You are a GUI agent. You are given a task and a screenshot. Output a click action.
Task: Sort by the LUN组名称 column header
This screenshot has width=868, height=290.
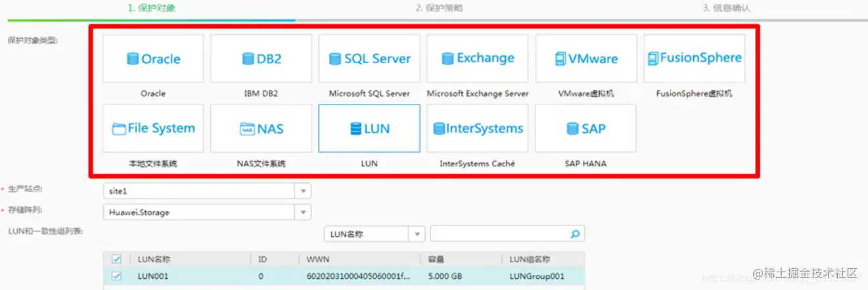tap(530, 259)
